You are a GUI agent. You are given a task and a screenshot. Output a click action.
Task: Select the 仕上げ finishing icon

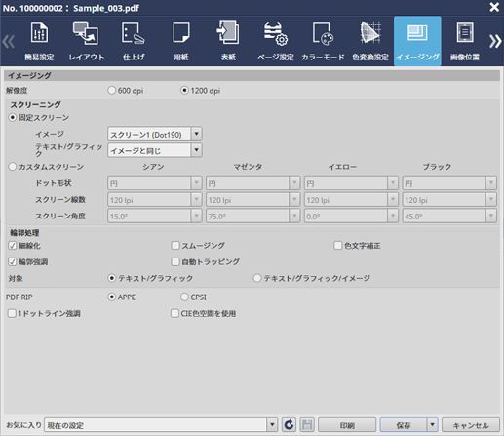pos(134,41)
